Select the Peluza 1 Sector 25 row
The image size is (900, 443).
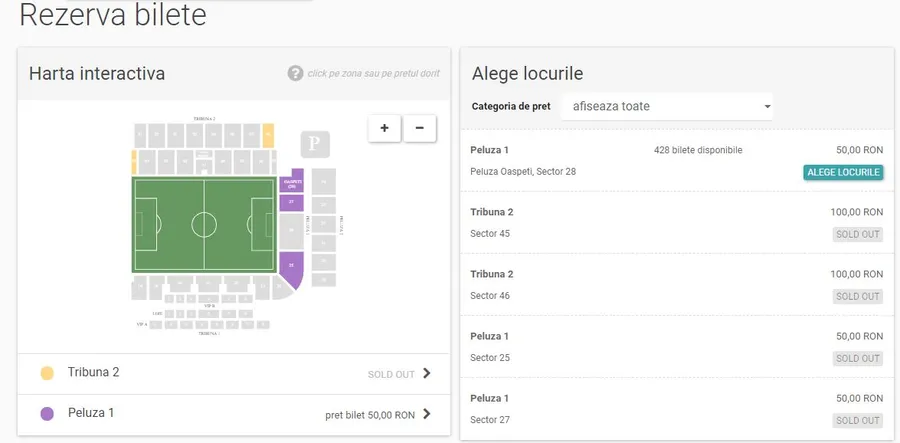[x=676, y=346]
